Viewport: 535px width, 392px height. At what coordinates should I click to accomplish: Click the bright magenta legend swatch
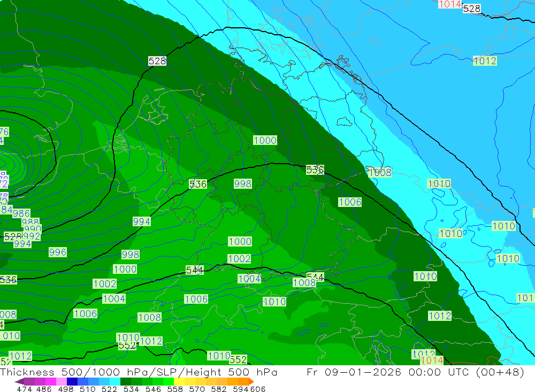coord(51,381)
